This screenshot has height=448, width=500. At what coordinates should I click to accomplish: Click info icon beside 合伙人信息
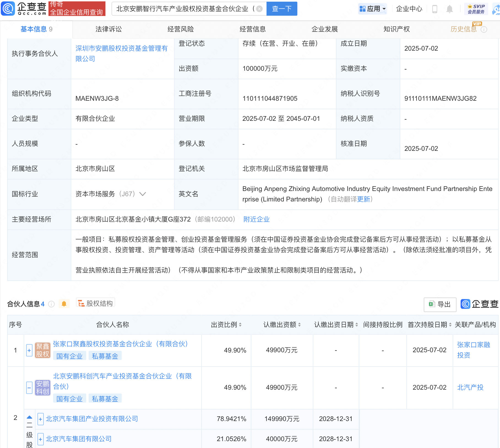tap(51, 304)
